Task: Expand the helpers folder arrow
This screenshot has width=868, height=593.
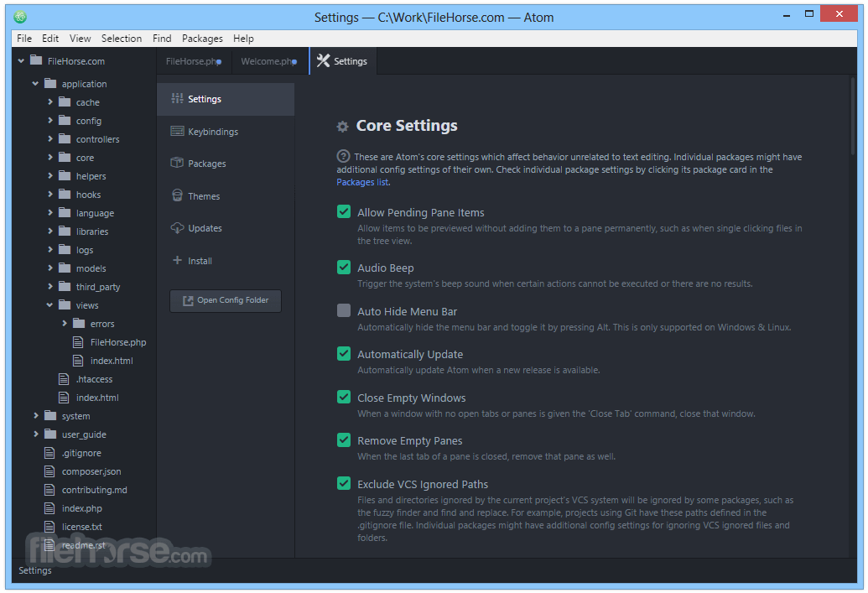Action: [50, 175]
